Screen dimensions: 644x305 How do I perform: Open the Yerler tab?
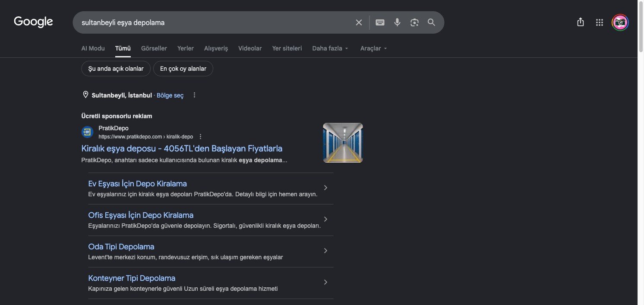(185, 48)
